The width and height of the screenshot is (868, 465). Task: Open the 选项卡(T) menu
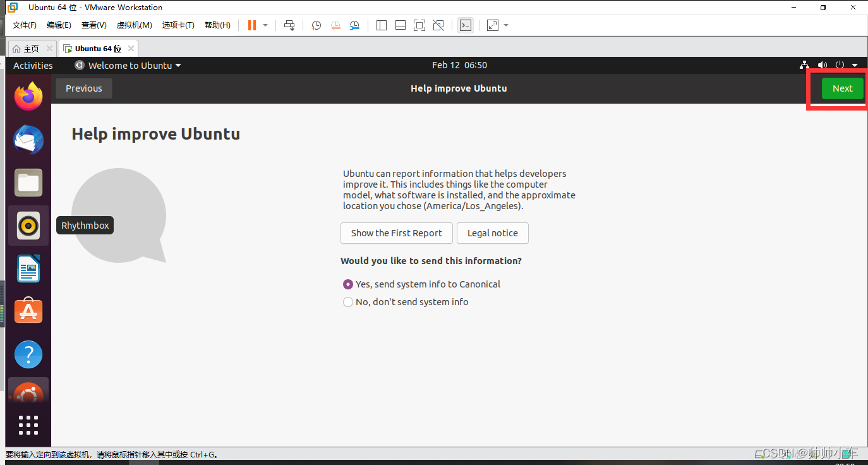(178, 25)
